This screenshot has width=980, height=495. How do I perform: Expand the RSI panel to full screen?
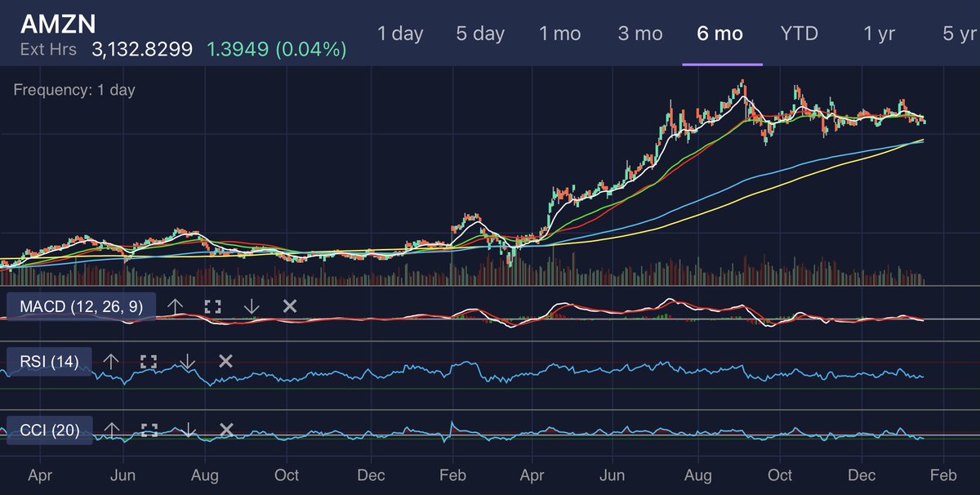149,360
